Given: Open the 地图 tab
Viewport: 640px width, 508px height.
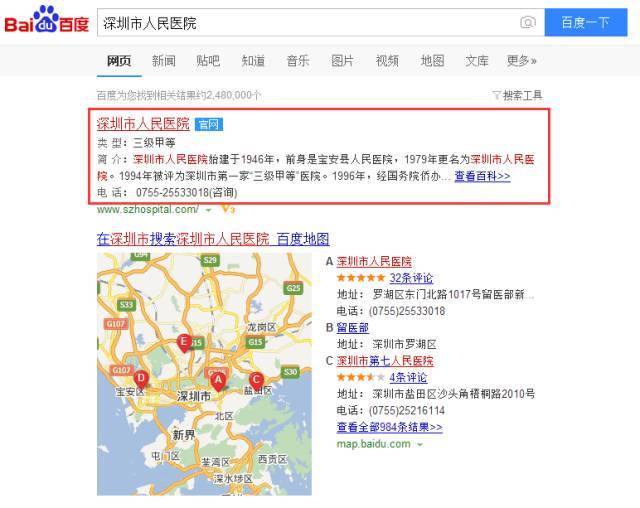Looking at the screenshot, I should tap(432, 61).
